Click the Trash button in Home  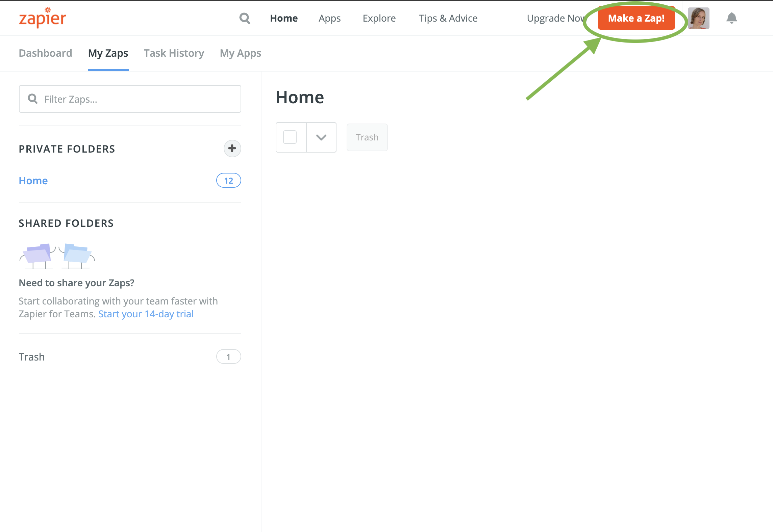[367, 137]
